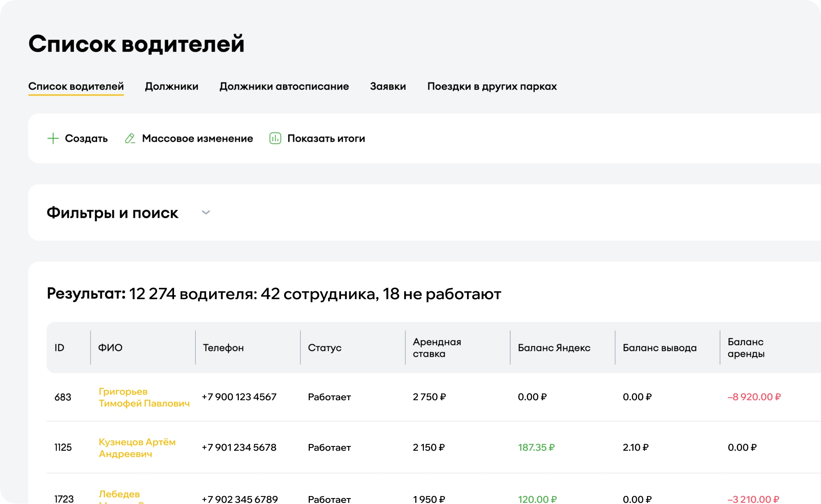The height and width of the screenshot is (504, 821).
Task: Open the Должники tab
Action: pyautogui.click(x=171, y=86)
